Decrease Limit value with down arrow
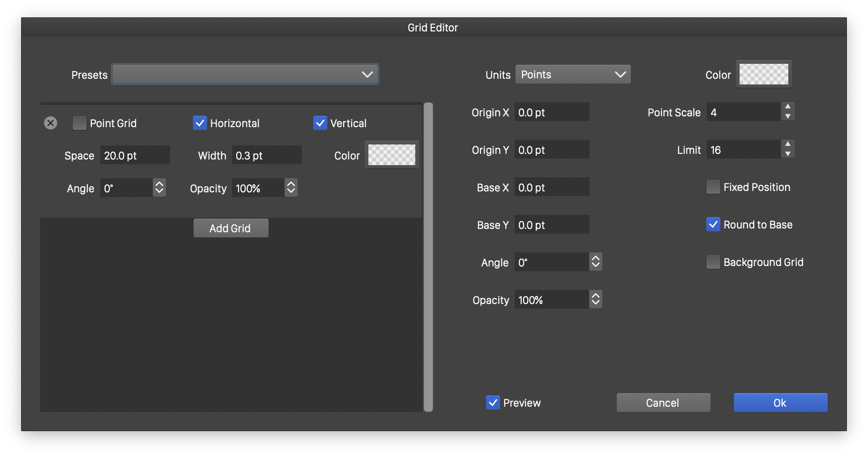868x456 pixels. click(788, 154)
